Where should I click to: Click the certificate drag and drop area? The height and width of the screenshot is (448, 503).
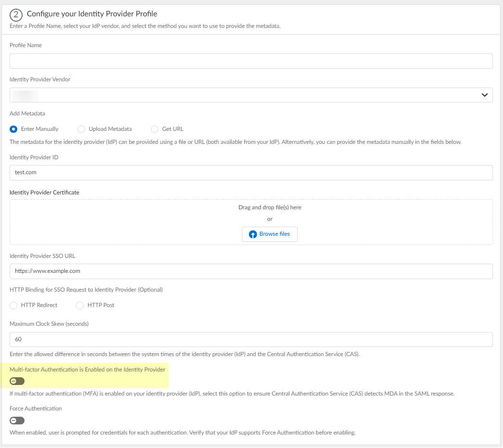pyautogui.click(x=251, y=222)
